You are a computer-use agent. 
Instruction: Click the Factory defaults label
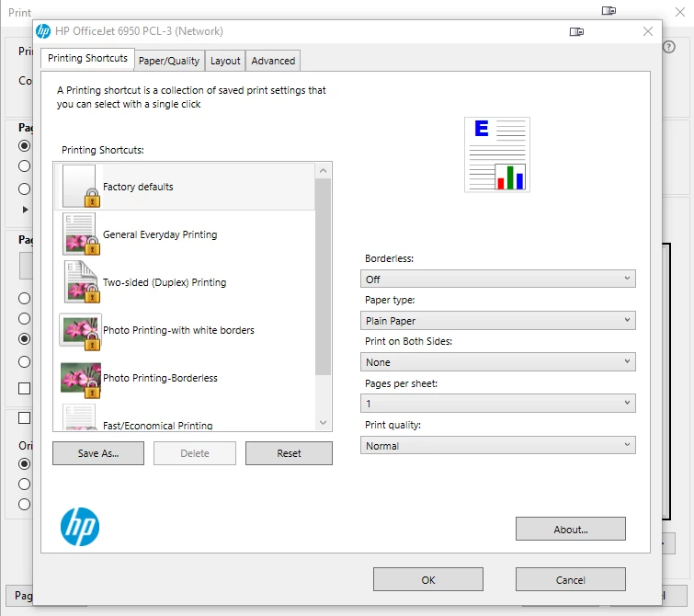tap(138, 187)
